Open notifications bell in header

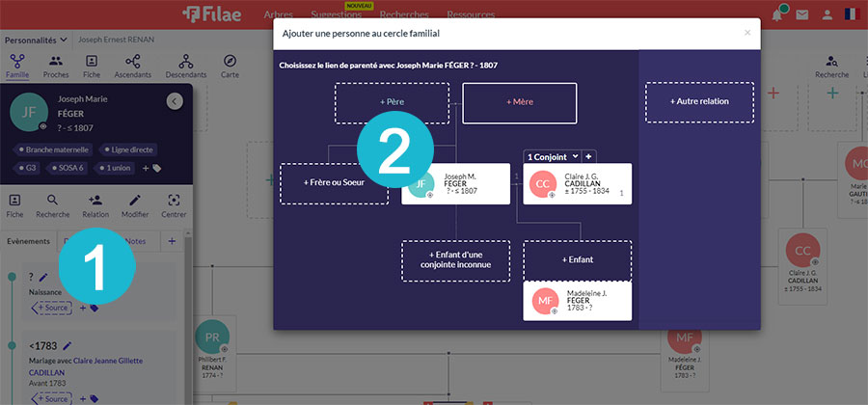pyautogui.click(x=776, y=14)
